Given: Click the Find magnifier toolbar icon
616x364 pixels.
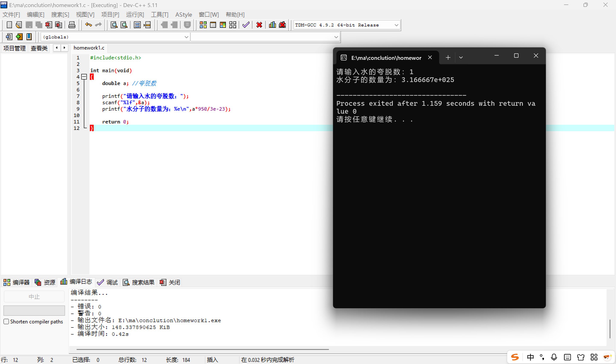Looking at the screenshot, I should tap(114, 25).
